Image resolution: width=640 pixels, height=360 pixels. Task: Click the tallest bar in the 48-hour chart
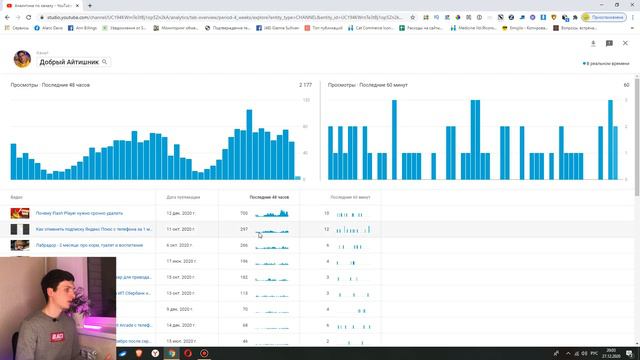click(x=249, y=144)
